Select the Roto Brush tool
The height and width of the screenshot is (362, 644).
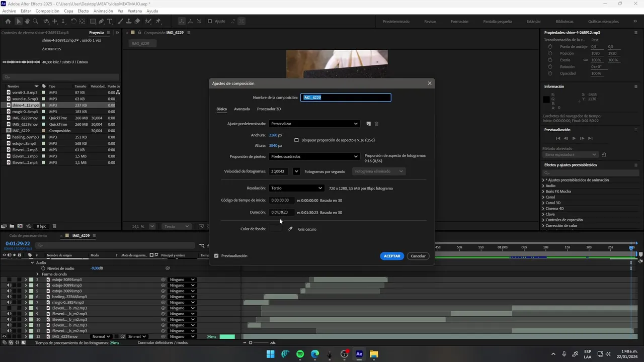(148, 21)
